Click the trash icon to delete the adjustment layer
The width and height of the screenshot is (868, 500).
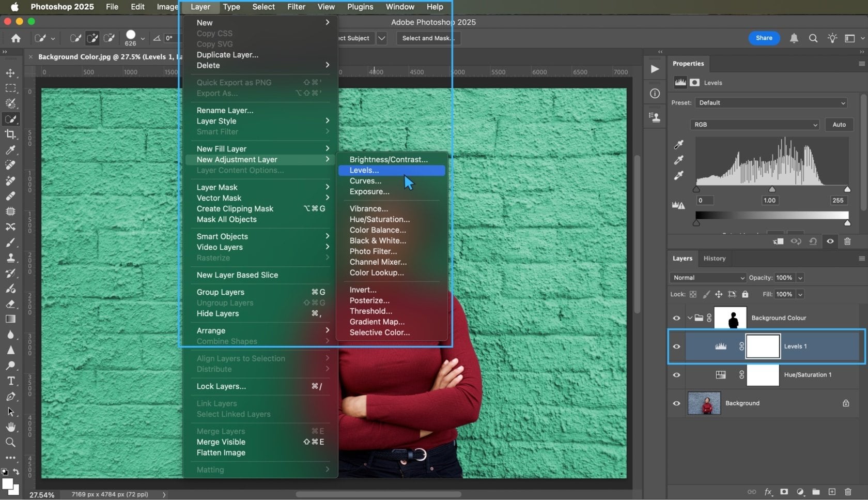[x=847, y=241]
